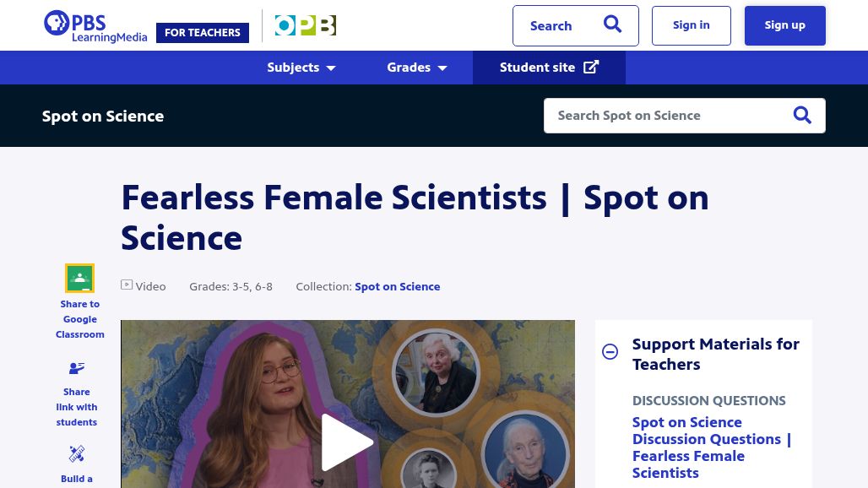Click the Search Spot on Science input field
868x488 pixels.
[x=667, y=116]
